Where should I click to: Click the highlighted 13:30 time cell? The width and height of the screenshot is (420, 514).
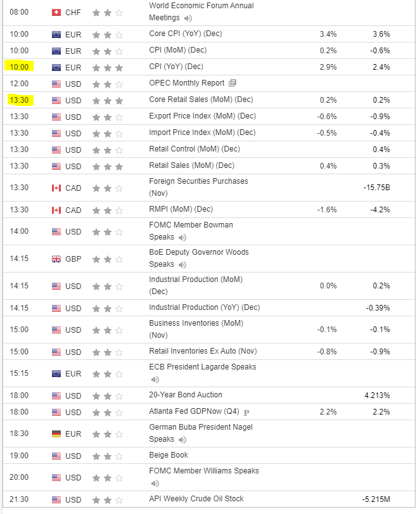[20, 100]
